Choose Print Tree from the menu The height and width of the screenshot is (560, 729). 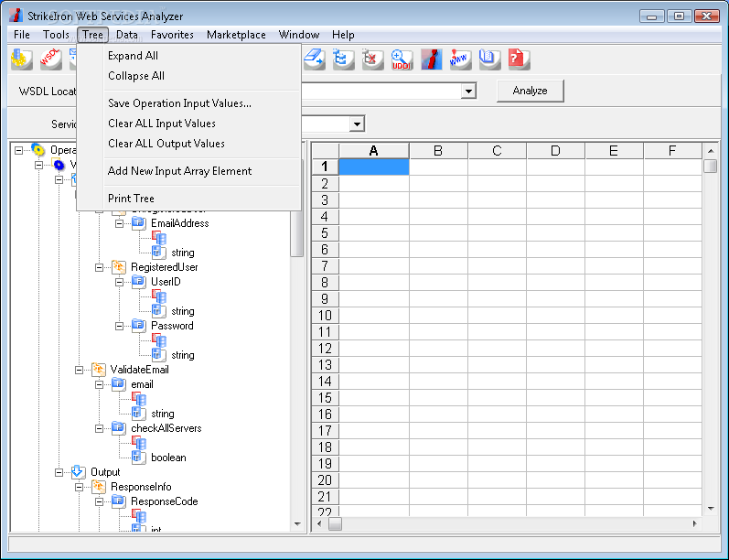tap(188, 199)
